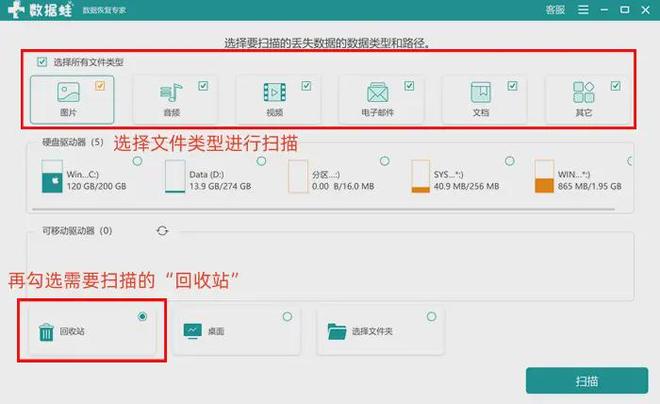Image resolution: width=660 pixels, height=404 pixels.
Task: Click the 120 GB/200 GB text
Action: coord(96,186)
